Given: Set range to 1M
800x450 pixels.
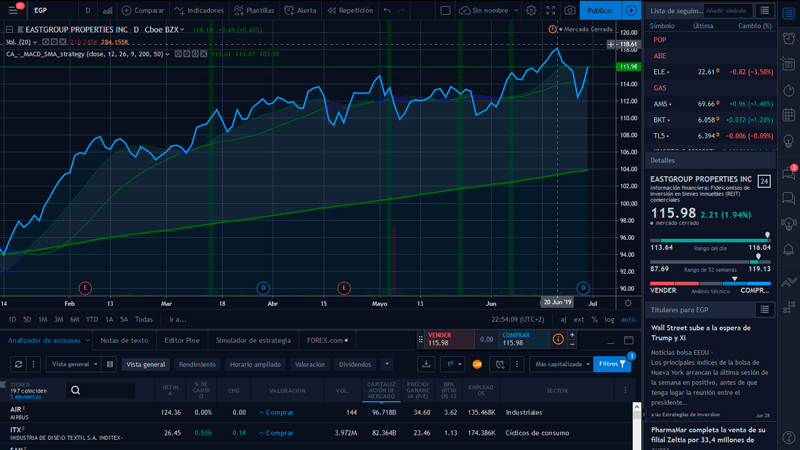Looking at the screenshot, I should [43, 319].
